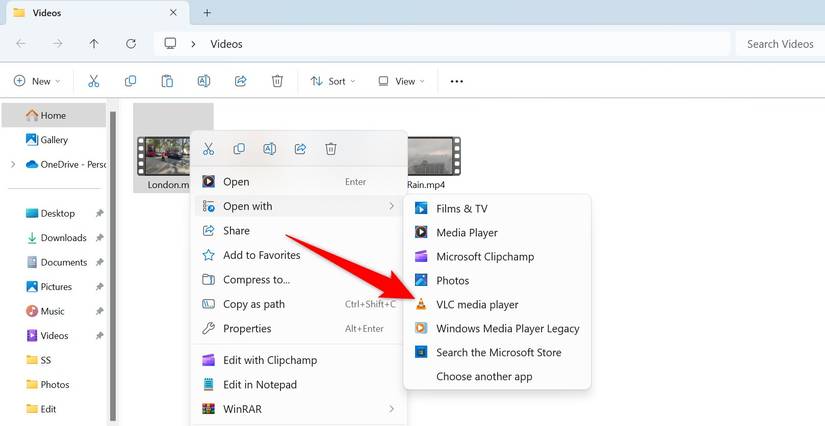The image size is (825, 426).
Task: Open with Windows Media Player Legacy
Action: tap(497, 328)
